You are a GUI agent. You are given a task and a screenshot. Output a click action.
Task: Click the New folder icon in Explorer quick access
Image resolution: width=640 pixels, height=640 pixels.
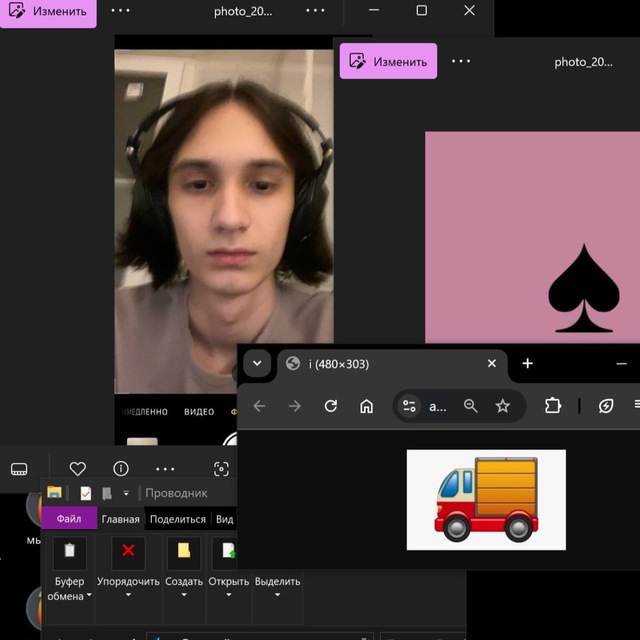[107, 493]
